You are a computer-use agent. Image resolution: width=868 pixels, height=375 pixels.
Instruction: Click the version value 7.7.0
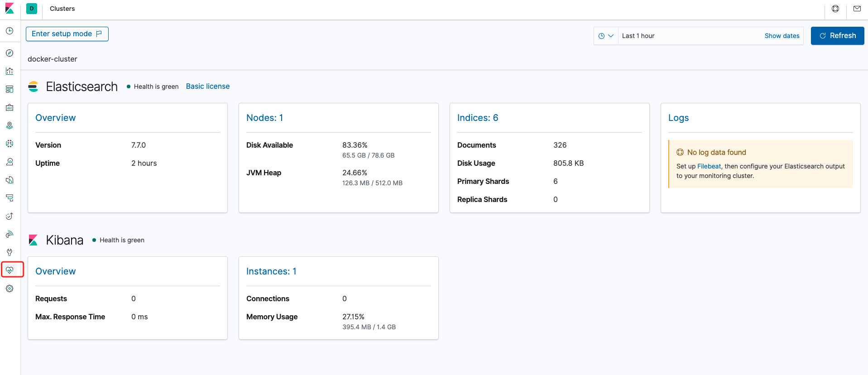coord(139,145)
